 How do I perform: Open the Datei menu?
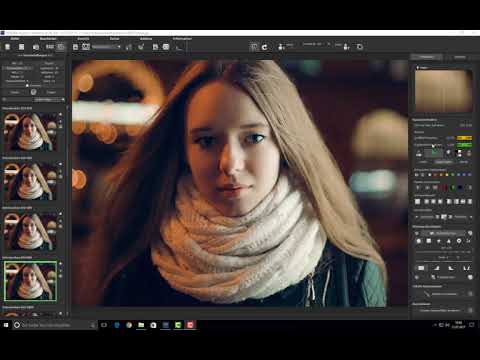click(15, 39)
